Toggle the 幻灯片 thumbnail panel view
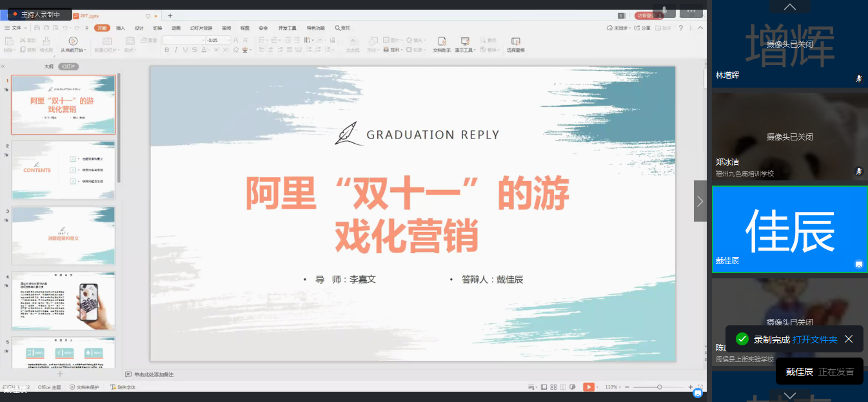 [68, 66]
